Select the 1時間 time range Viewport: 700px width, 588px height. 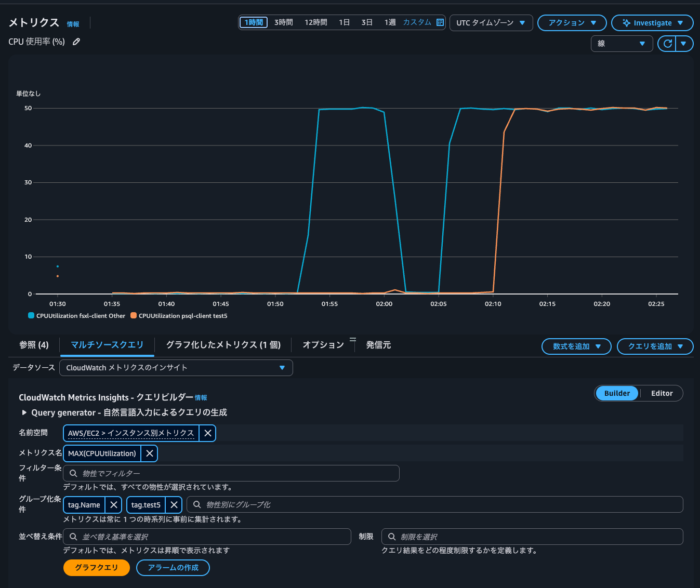254,22
